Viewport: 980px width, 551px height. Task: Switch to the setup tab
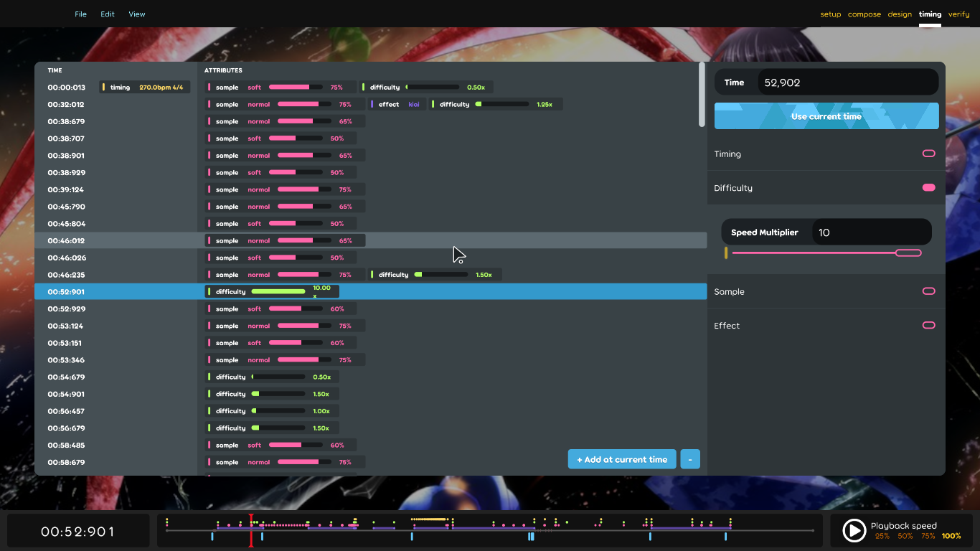coord(830,14)
